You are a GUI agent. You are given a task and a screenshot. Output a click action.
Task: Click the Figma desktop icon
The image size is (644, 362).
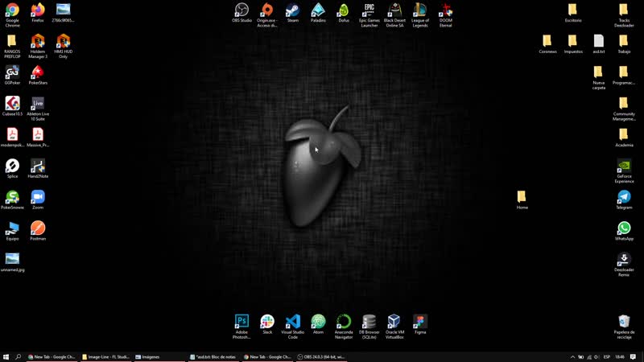click(x=420, y=322)
